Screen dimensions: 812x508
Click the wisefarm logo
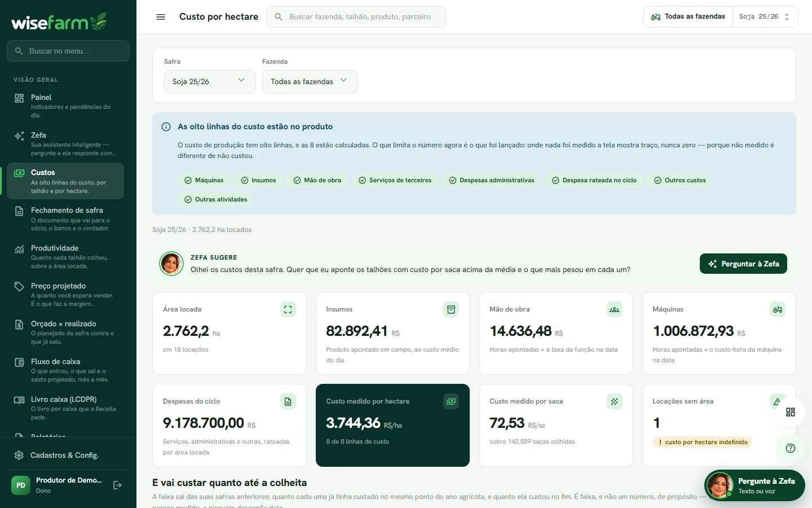coord(59,21)
